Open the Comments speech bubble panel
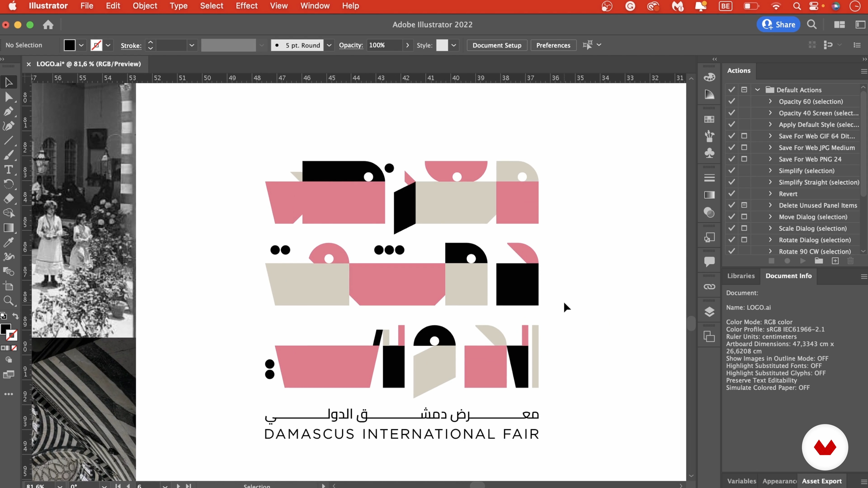Screen dimensions: 868x488 point(709,262)
